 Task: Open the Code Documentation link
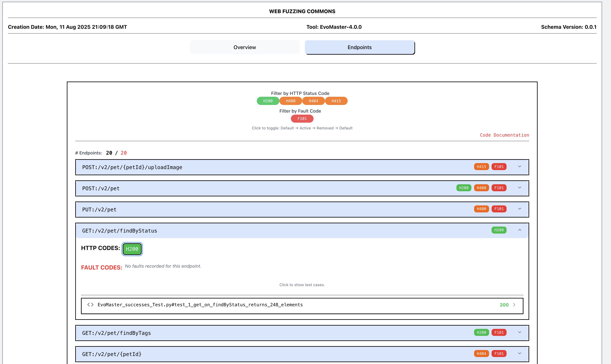[x=504, y=135]
